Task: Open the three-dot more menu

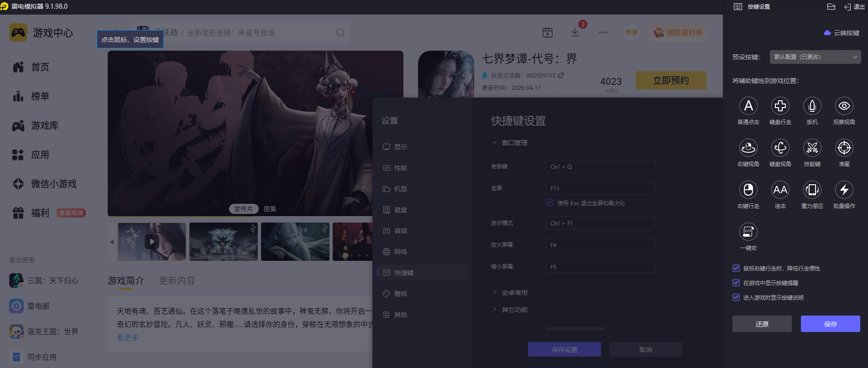Action: coord(603,32)
